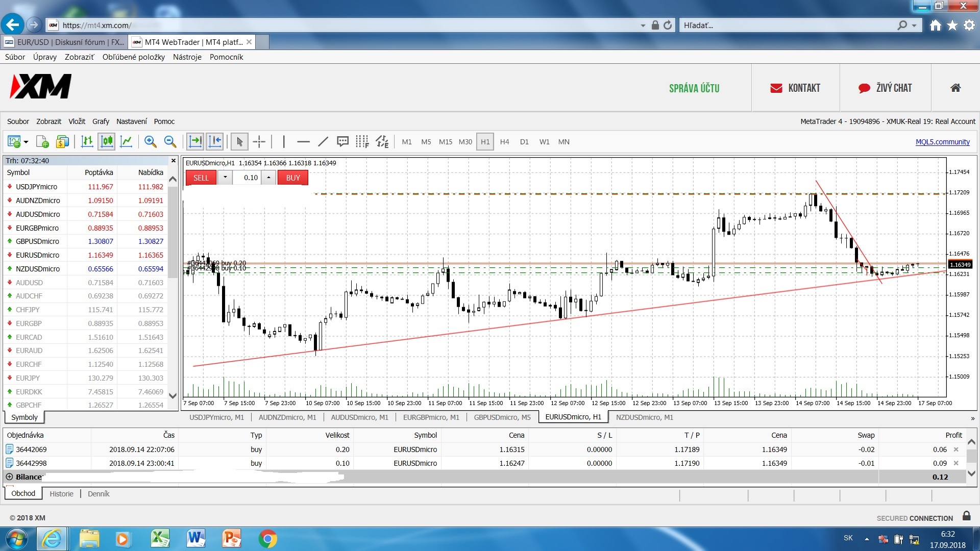Image resolution: width=980 pixels, height=551 pixels.
Task: Toggle chart auto scroll
Action: [x=195, y=142]
